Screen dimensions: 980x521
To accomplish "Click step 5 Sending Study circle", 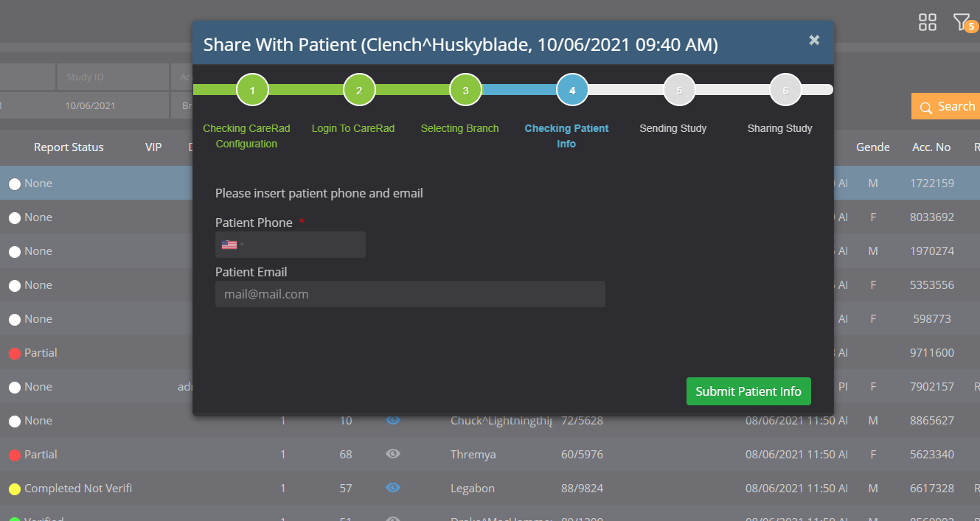I will pyautogui.click(x=679, y=91).
